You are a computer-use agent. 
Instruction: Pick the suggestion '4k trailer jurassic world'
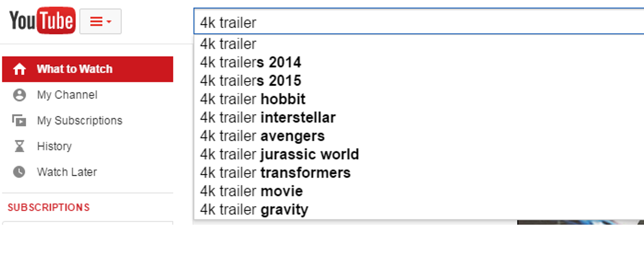(x=279, y=154)
